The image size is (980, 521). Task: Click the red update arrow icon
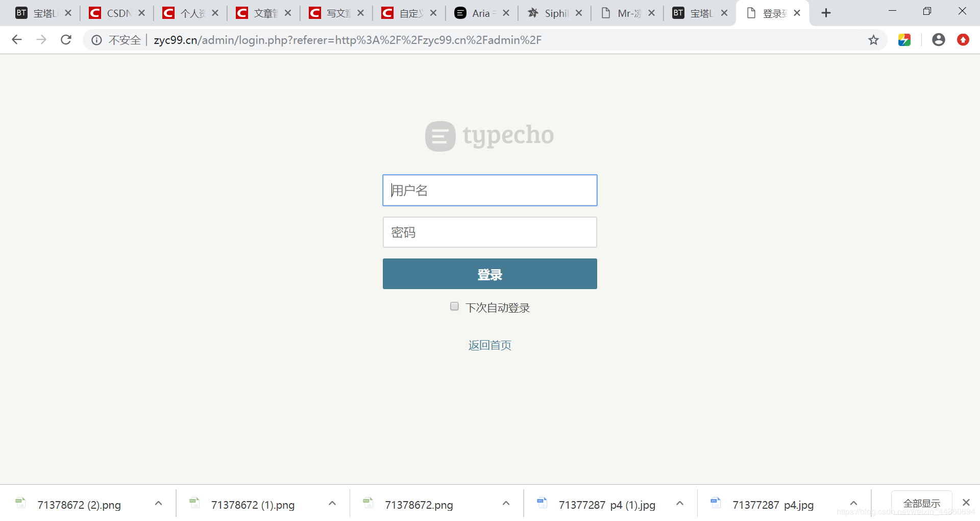pyautogui.click(x=963, y=40)
